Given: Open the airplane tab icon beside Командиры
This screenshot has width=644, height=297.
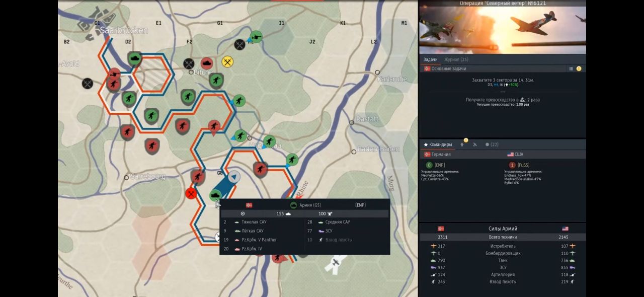Looking at the screenshot, I should [474, 144].
